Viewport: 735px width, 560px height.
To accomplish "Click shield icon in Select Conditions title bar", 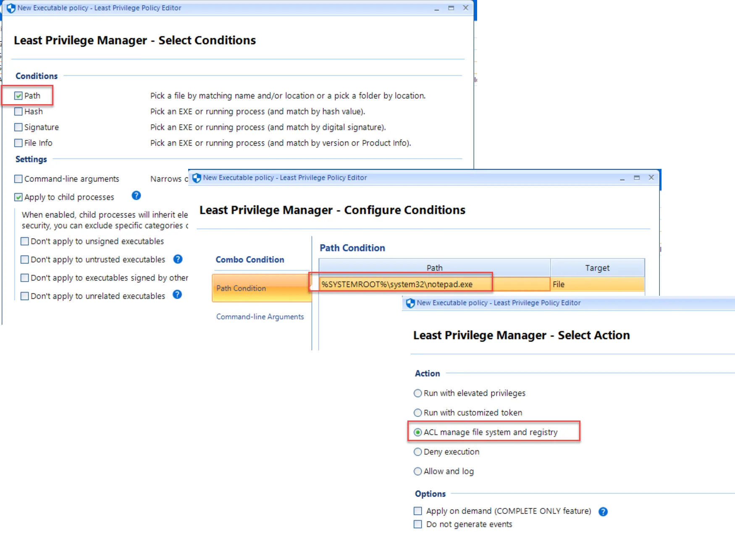I will (x=10, y=8).
